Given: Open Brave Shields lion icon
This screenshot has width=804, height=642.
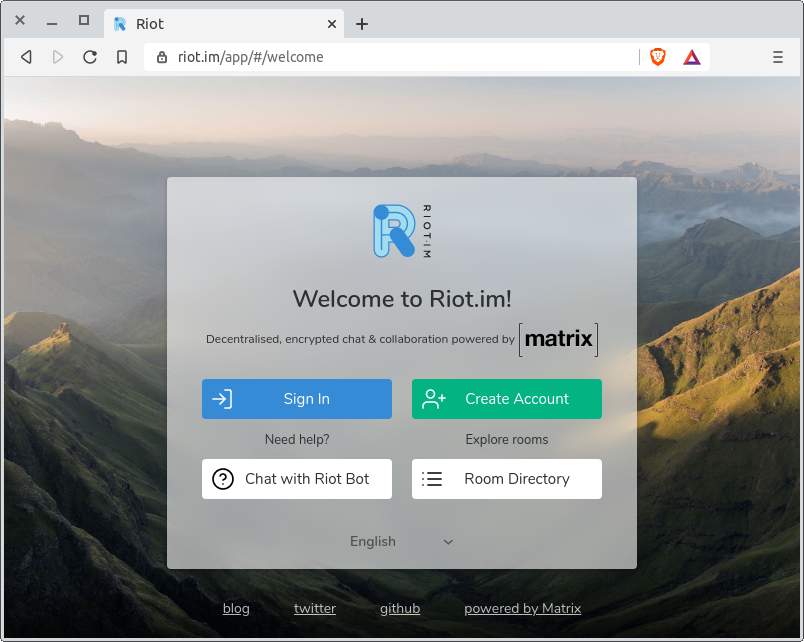Looking at the screenshot, I should point(658,57).
